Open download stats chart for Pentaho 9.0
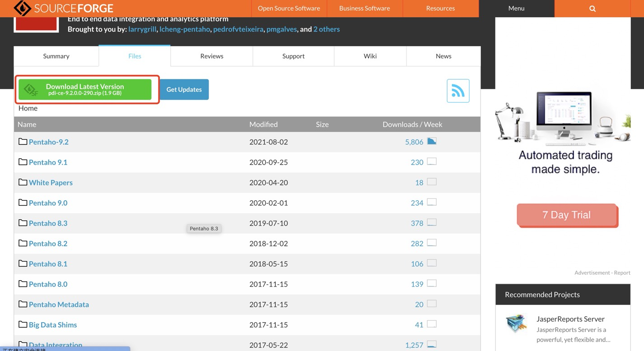 click(432, 202)
